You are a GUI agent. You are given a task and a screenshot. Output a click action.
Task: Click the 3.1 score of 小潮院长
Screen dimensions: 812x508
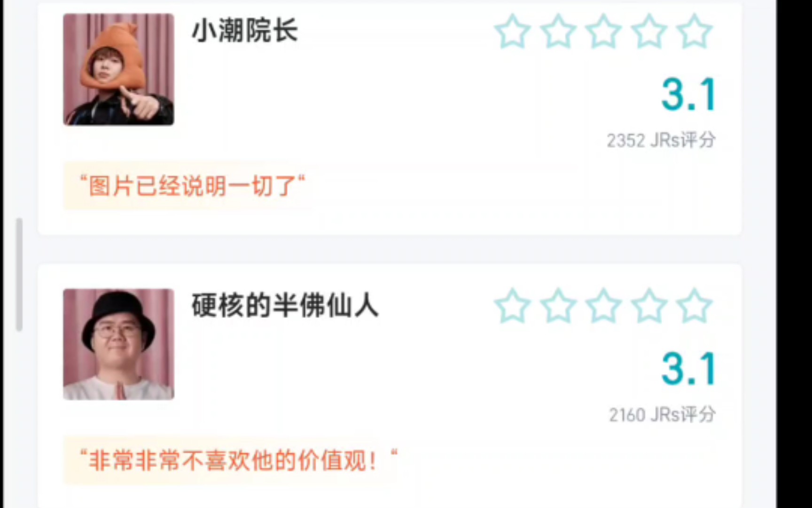tap(688, 95)
